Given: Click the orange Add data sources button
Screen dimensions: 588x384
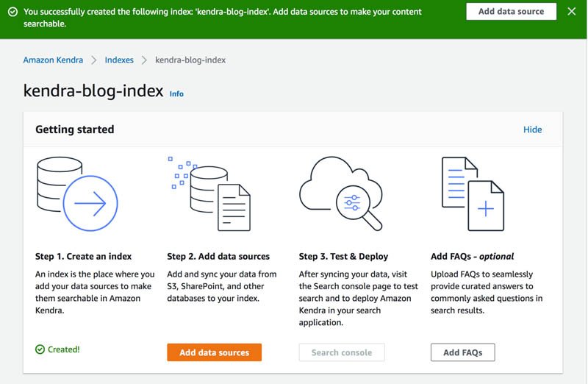Looking at the screenshot, I should [x=214, y=352].
